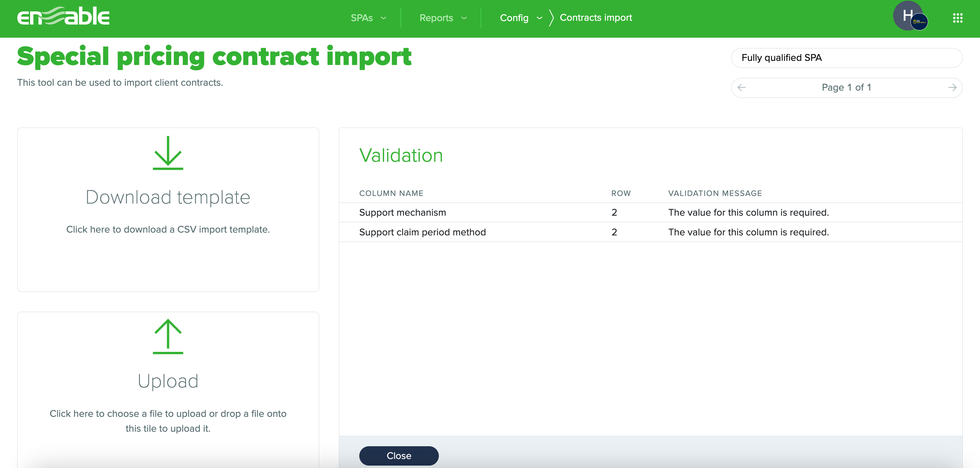
Task: Go to previous page arrow
Action: point(741,88)
